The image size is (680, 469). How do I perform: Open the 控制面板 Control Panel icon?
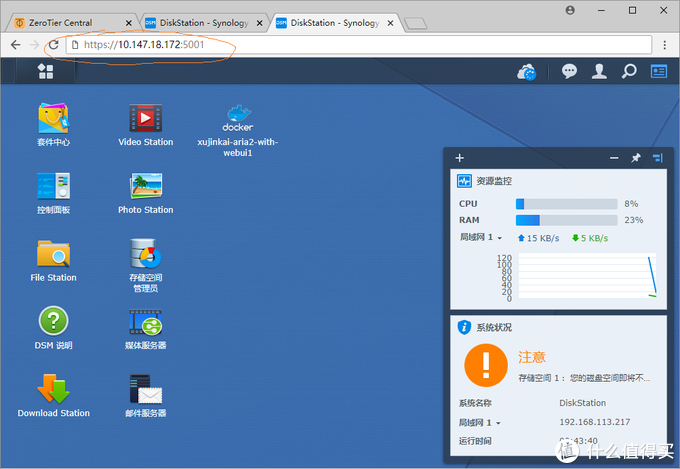pyautogui.click(x=53, y=187)
